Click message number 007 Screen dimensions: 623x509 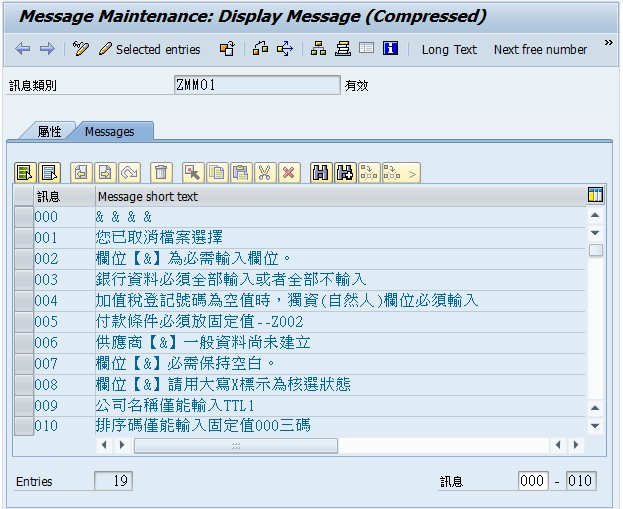[46, 364]
